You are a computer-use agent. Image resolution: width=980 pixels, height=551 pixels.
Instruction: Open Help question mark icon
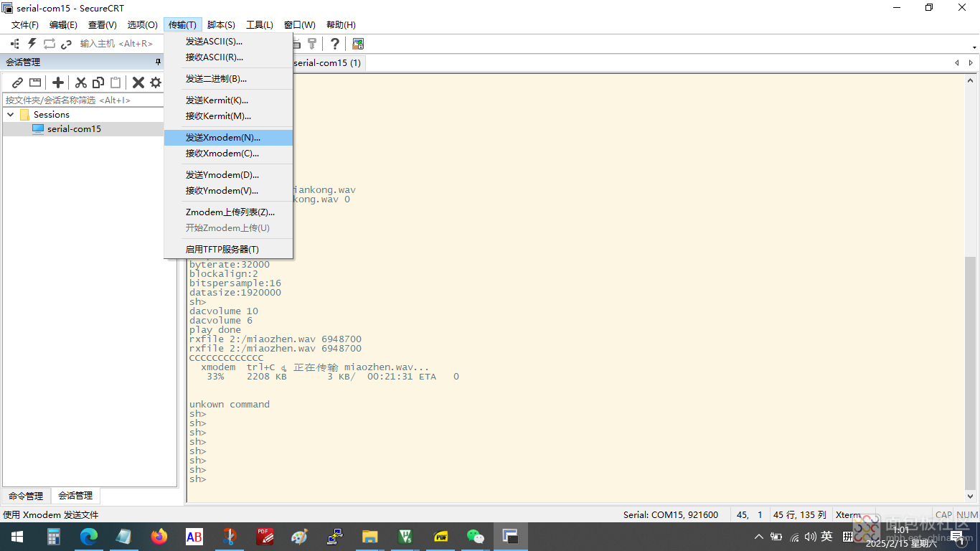334,44
